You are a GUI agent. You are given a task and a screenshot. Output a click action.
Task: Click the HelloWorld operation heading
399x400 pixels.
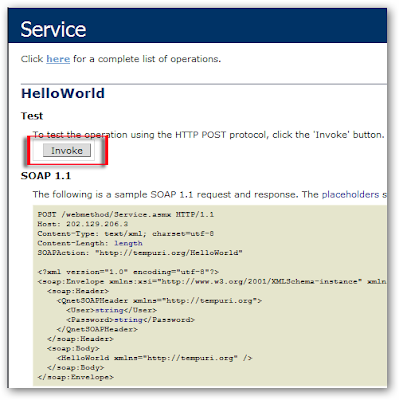[63, 93]
